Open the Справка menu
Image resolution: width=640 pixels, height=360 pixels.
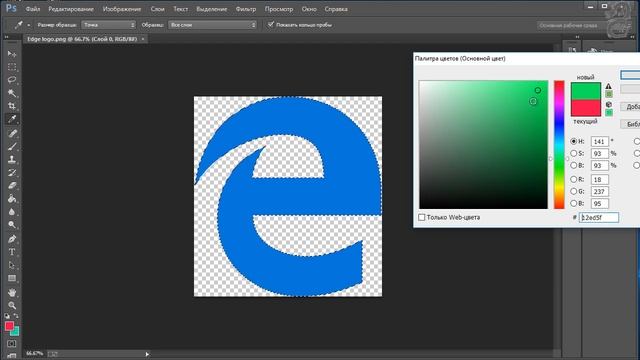point(336,9)
